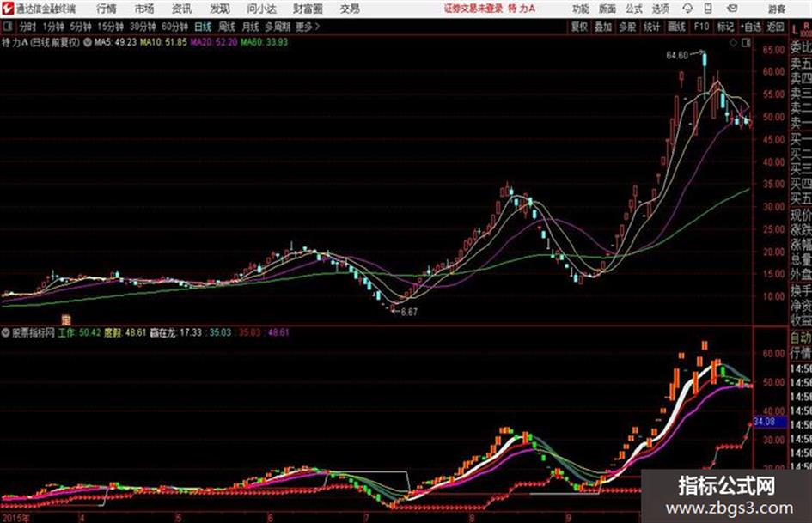Click the MA10 moving average label
Screen dimensions: 812x523
[x=163, y=42]
